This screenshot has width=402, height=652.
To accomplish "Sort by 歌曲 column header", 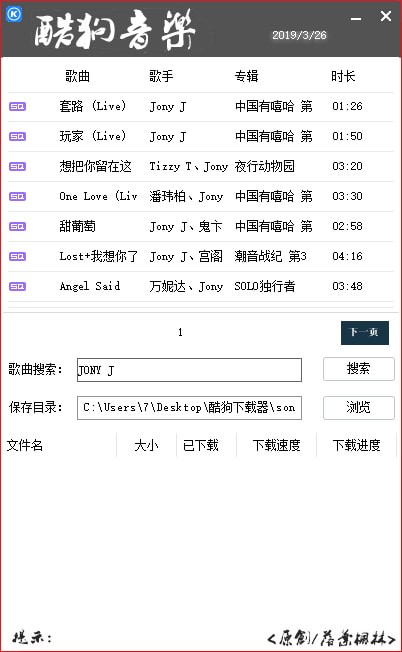I will pyautogui.click(x=77, y=76).
